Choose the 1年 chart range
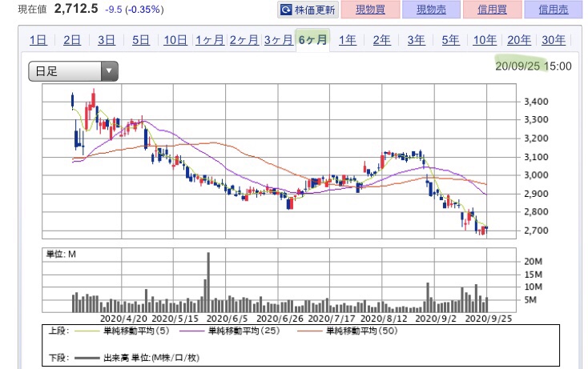The width and height of the screenshot is (588, 369). click(x=347, y=40)
